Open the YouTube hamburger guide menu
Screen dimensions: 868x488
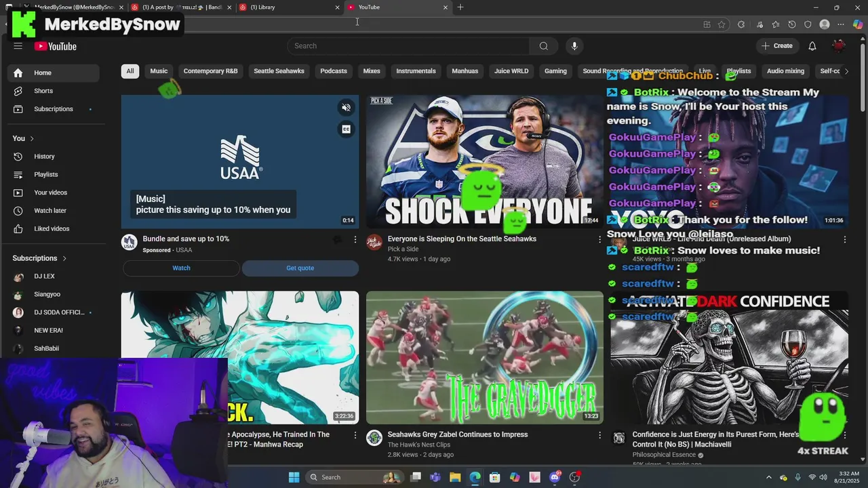pos(18,46)
